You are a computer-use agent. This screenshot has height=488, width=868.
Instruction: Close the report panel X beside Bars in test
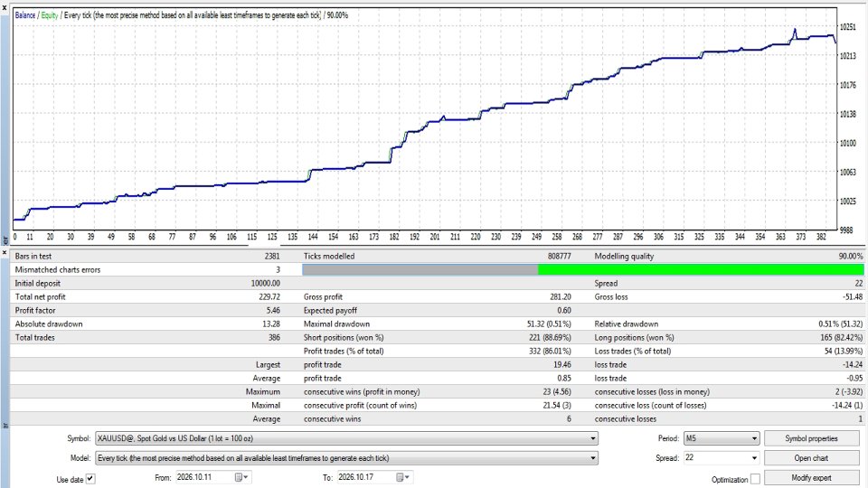point(5,252)
